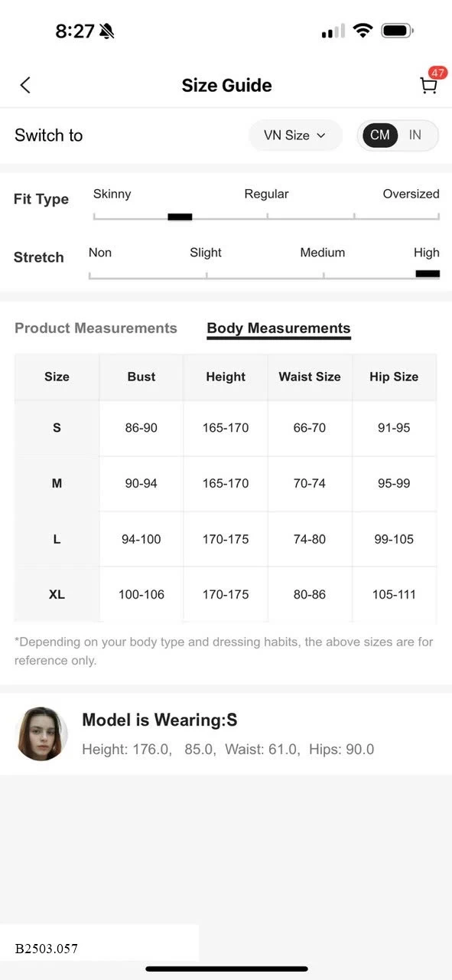Select the Body Measurements tab

coord(278,328)
